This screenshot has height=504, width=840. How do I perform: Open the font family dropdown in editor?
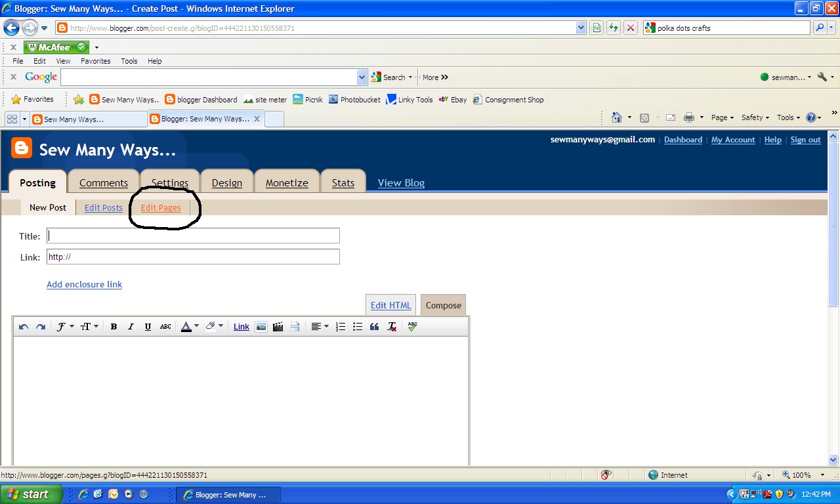tap(65, 327)
